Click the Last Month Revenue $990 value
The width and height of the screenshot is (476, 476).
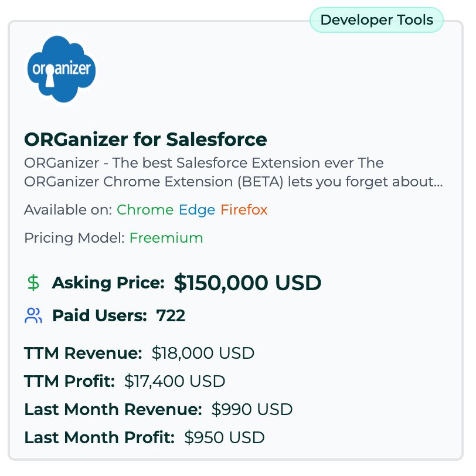click(x=252, y=409)
